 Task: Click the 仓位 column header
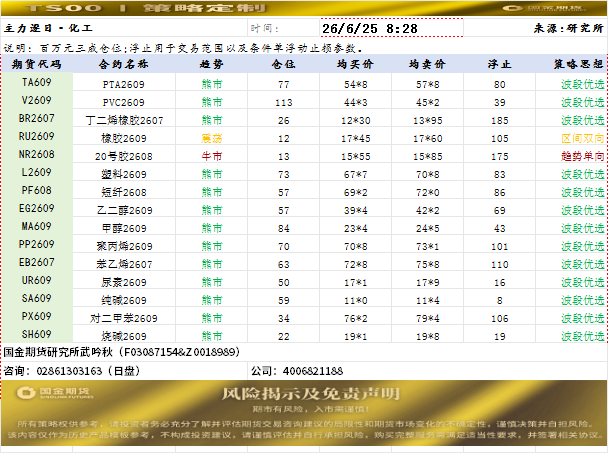point(283,64)
